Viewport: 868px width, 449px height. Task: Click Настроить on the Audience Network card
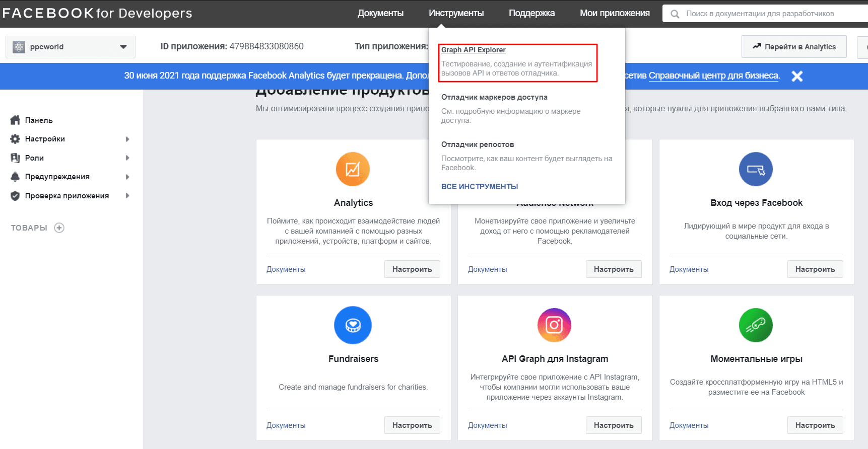[614, 269]
